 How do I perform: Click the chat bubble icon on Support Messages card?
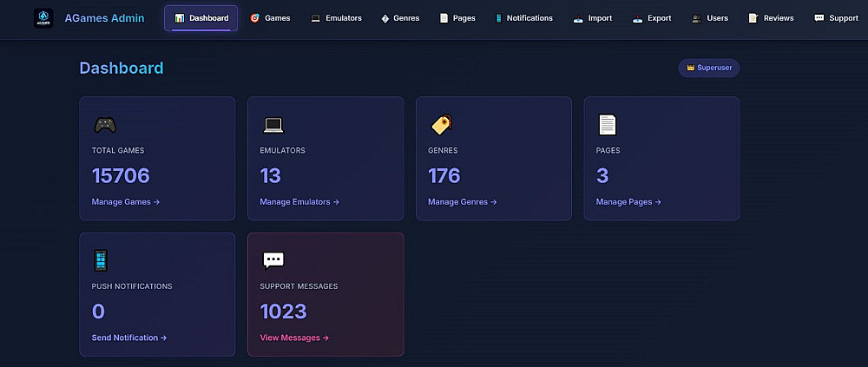tap(273, 261)
